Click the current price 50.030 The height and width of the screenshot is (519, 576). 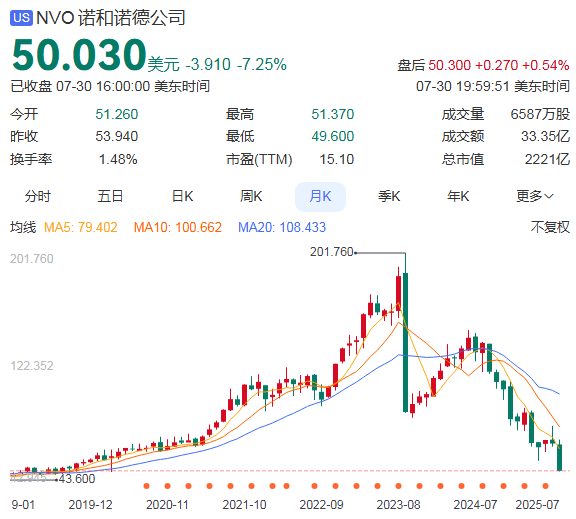(79, 55)
